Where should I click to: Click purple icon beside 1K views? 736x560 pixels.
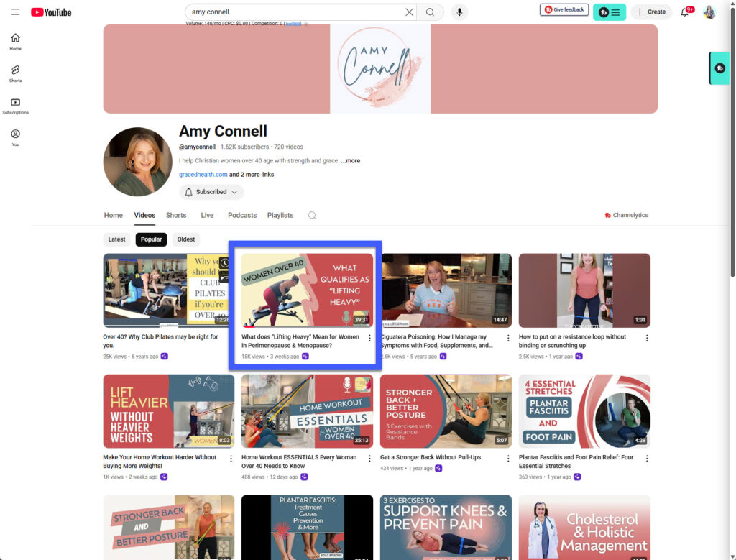(164, 477)
